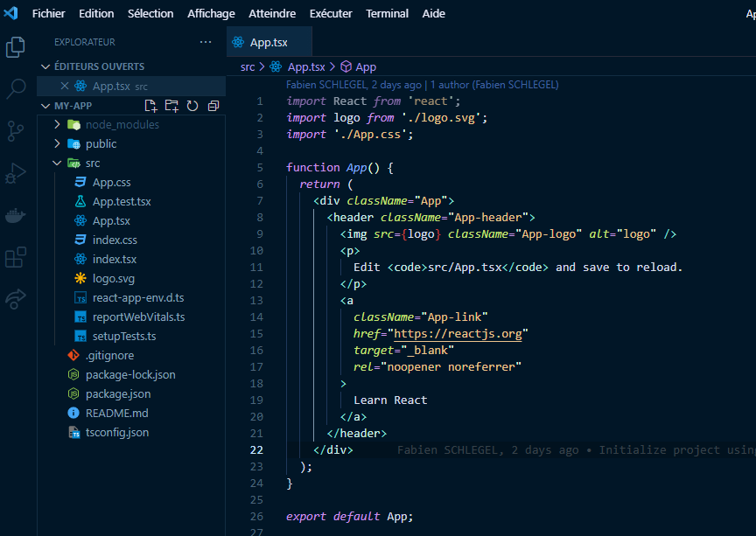Place cursor on 'export default App;' line
This screenshot has height=536, width=756.
(x=349, y=516)
